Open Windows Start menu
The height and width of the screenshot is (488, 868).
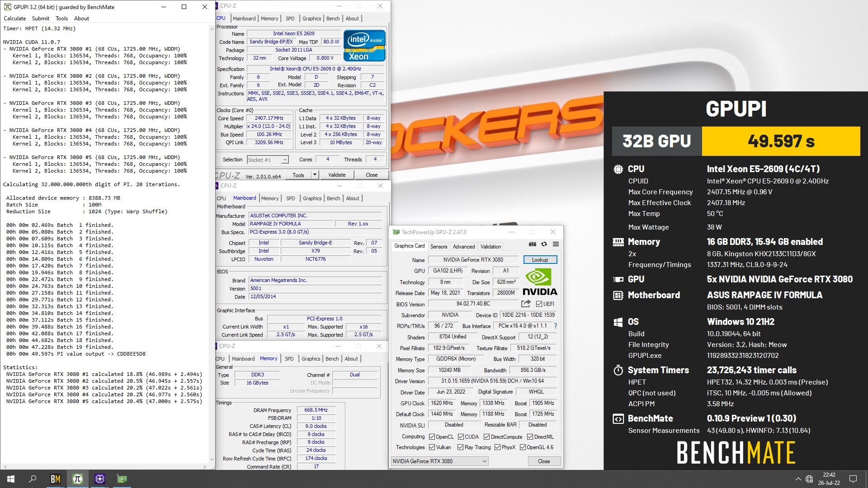click(11, 479)
